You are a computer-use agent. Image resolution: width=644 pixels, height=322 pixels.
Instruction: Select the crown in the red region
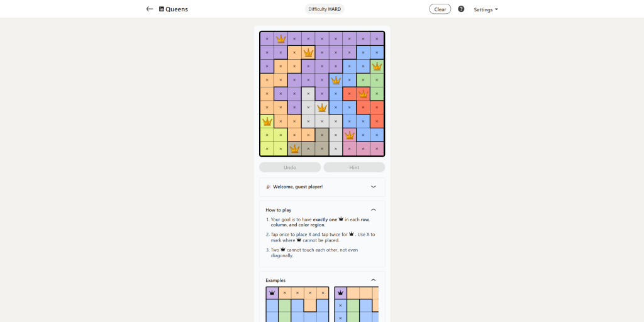pos(363,94)
